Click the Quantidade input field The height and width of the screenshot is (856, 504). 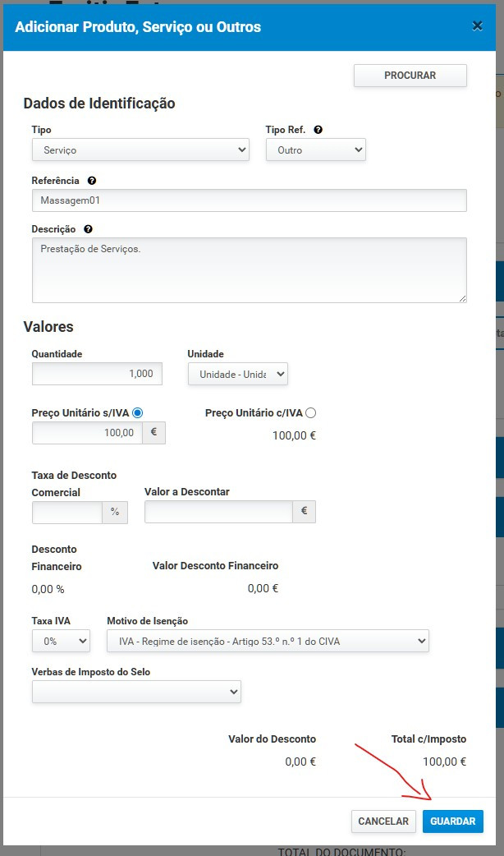click(x=97, y=374)
